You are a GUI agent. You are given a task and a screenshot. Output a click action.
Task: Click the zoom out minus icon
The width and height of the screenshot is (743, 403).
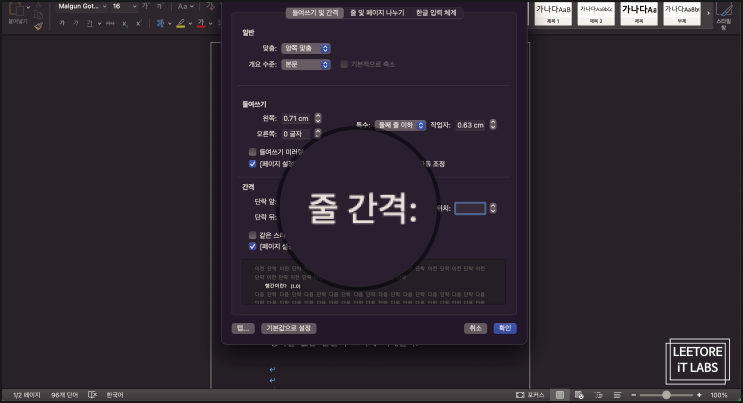(634, 395)
